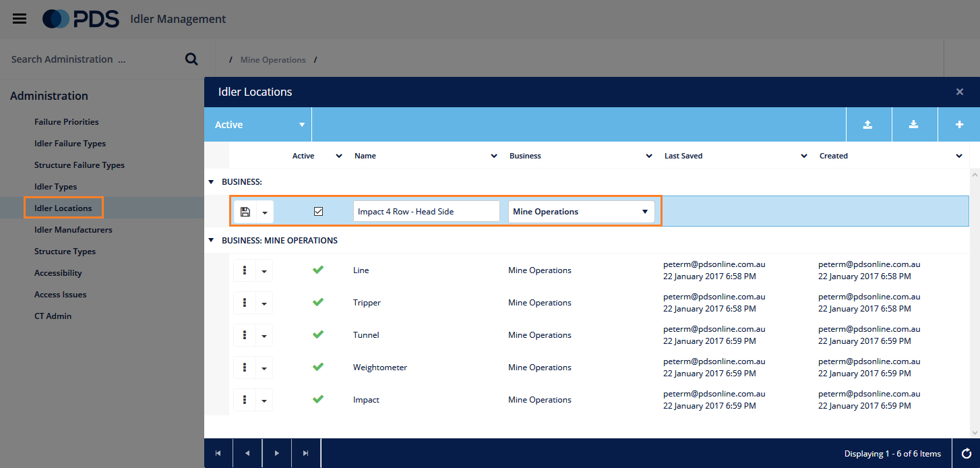Sort by the Created column header
The height and width of the screenshot is (468, 980).
point(834,156)
